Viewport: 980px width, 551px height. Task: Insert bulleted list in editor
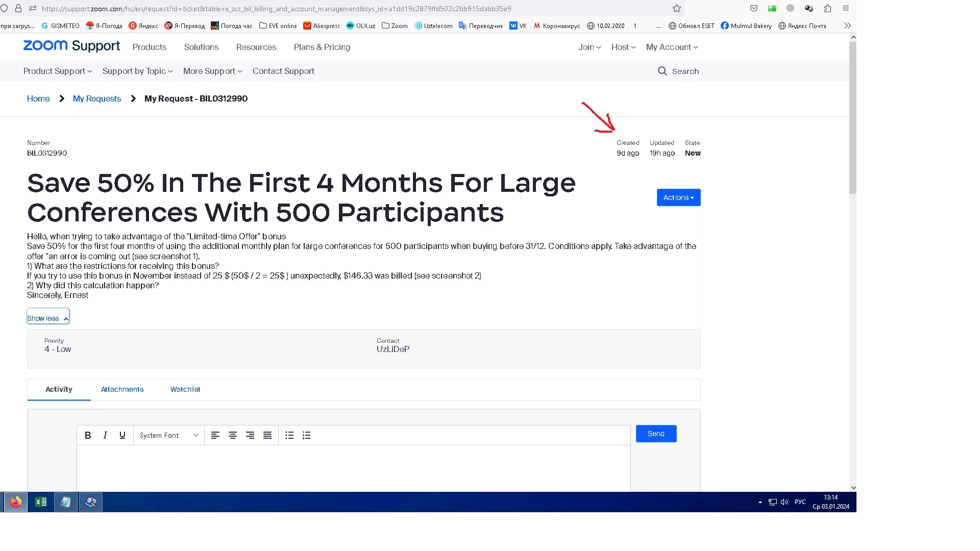pos(289,435)
